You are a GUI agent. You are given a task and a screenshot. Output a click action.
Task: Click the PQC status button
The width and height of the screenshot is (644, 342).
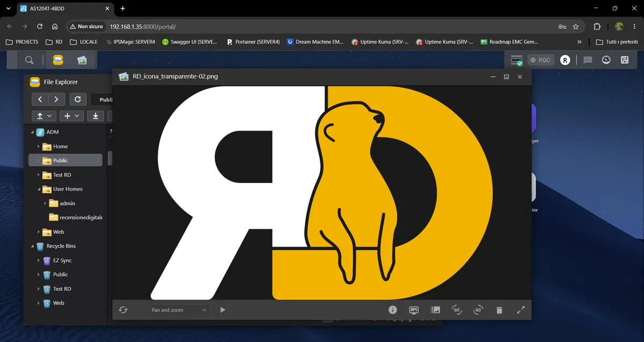(x=540, y=60)
